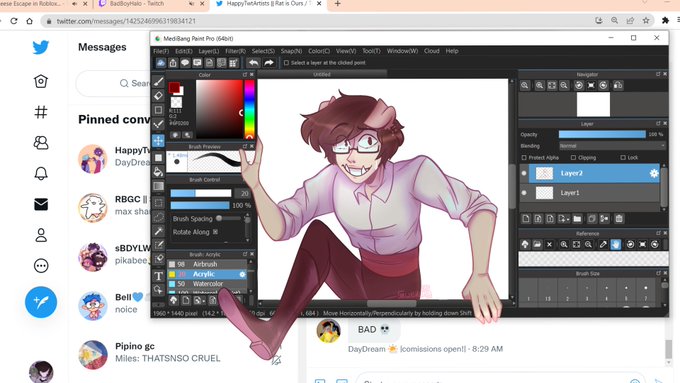680x383 pixels.
Task: Click the Navigator canvas thumbnail
Action: [593, 105]
